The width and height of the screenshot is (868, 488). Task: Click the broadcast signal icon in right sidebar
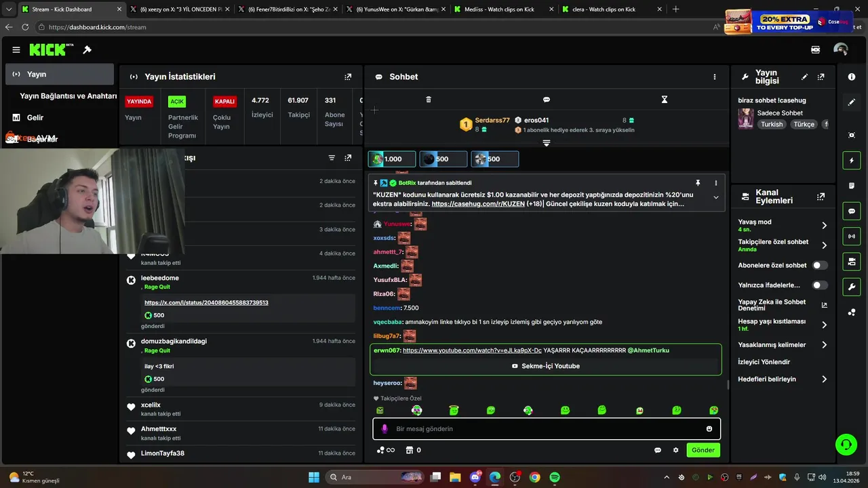(x=852, y=236)
